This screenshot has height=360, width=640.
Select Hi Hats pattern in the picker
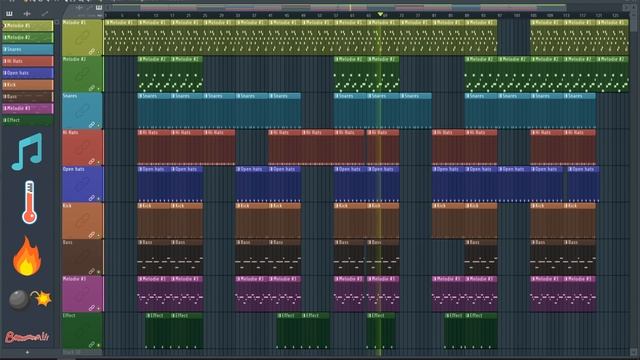pos(28,61)
